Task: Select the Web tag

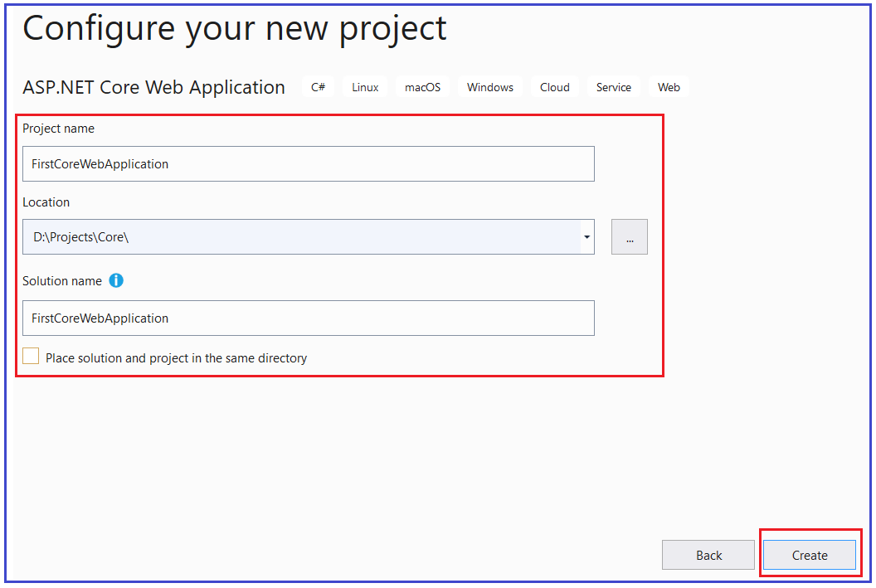Action: coord(669,87)
